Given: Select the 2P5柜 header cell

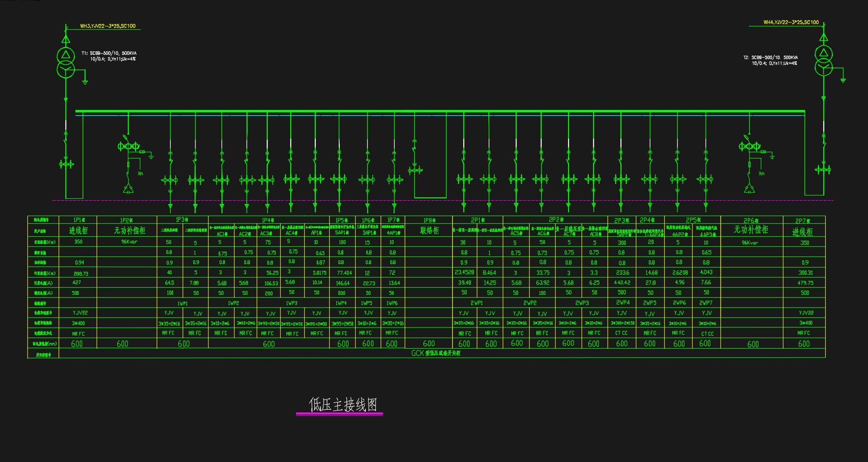Looking at the screenshot, I should click(693, 219).
